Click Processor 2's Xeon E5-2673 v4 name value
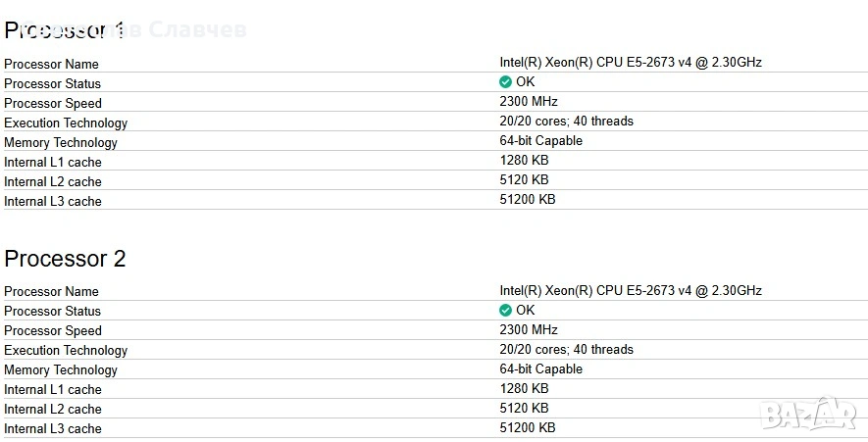This screenshot has width=868, height=442. click(630, 290)
